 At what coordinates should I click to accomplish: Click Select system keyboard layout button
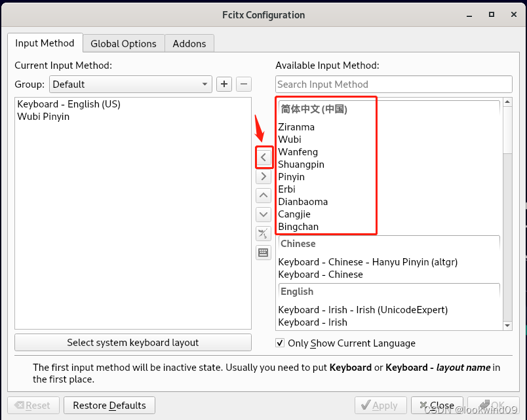click(133, 343)
